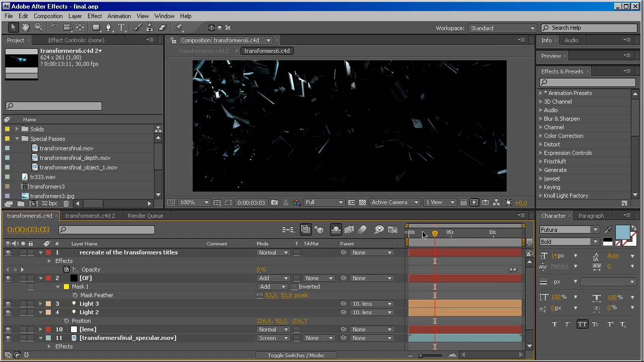Hide the Light 3 layer
The image size is (644, 362).
[8, 304]
